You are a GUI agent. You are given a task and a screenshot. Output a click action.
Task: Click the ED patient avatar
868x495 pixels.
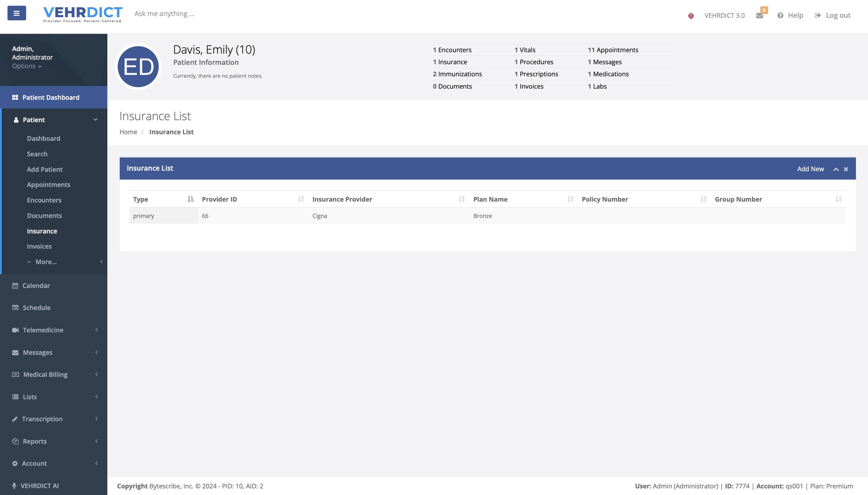(x=138, y=67)
